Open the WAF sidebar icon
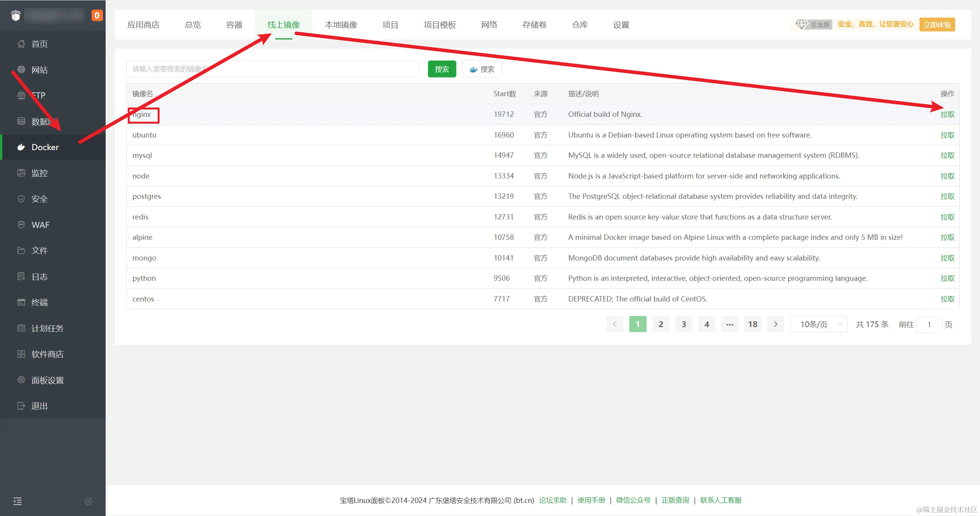Viewport: 980px width, 516px height. pyautogui.click(x=21, y=224)
